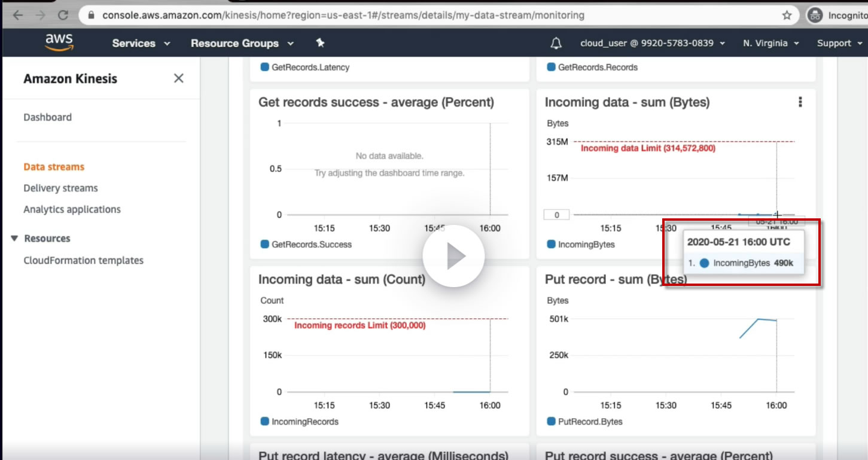Image resolution: width=868 pixels, height=460 pixels.
Task: Bookmark page with the star icon
Action: (x=787, y=16)
